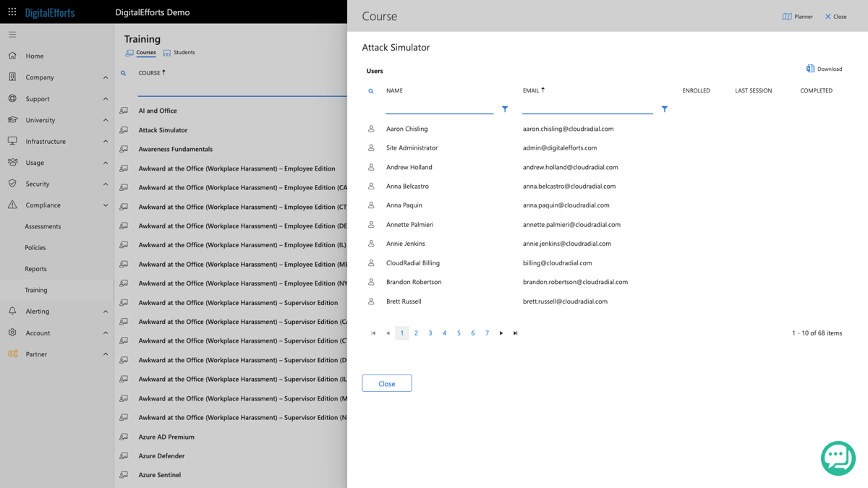The width and height of the screenshot is (868, 488).
Task: Open the Planner view
Action: point(796,16)
